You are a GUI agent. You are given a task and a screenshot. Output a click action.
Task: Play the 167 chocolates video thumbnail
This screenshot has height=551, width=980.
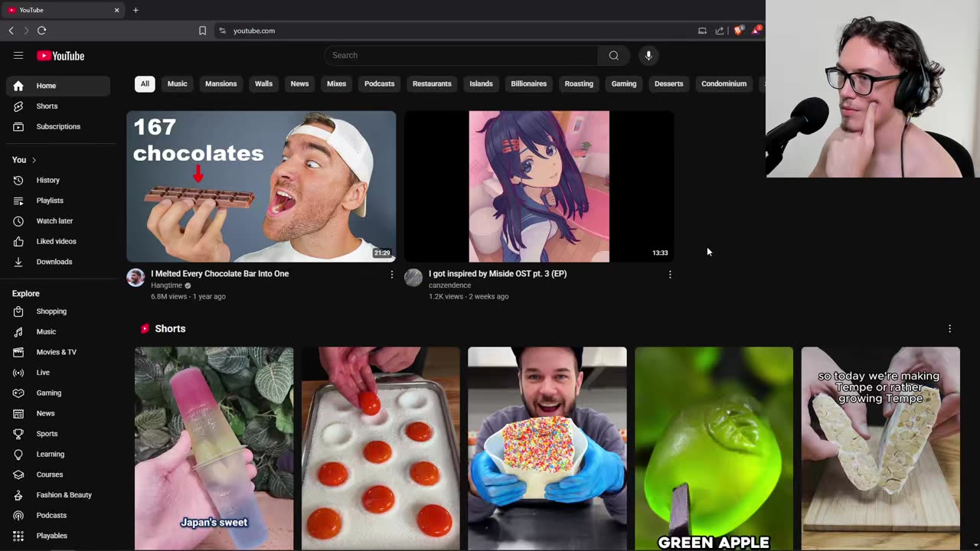click(261, 187)
